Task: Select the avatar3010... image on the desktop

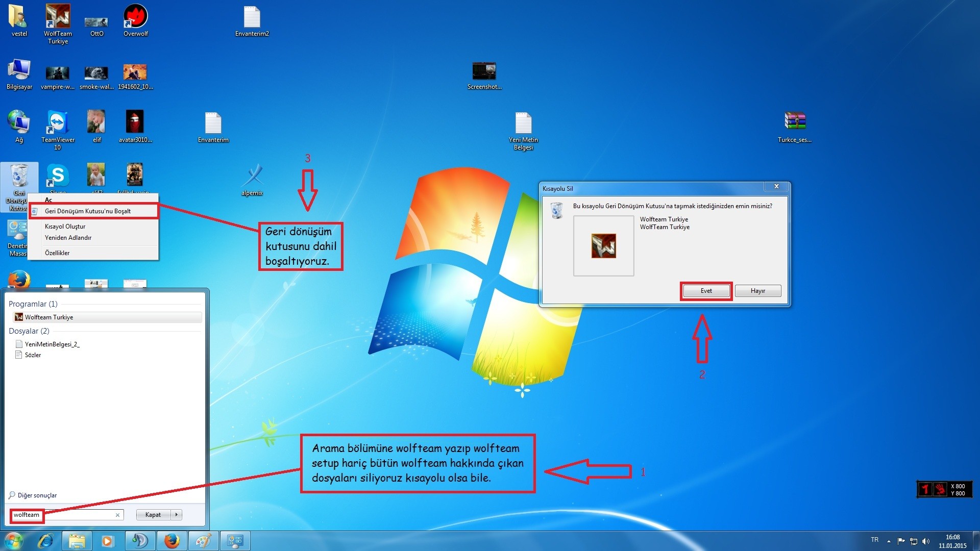Action: [x=135, y=127]
